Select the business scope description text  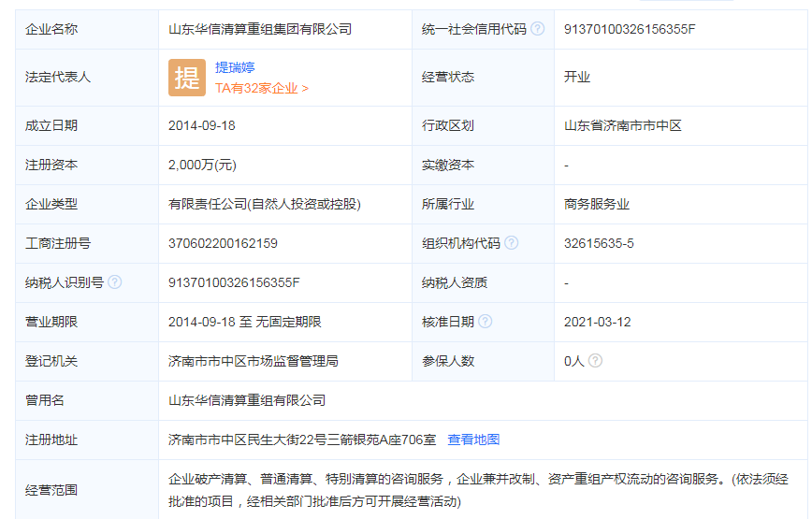coord(479,490)
